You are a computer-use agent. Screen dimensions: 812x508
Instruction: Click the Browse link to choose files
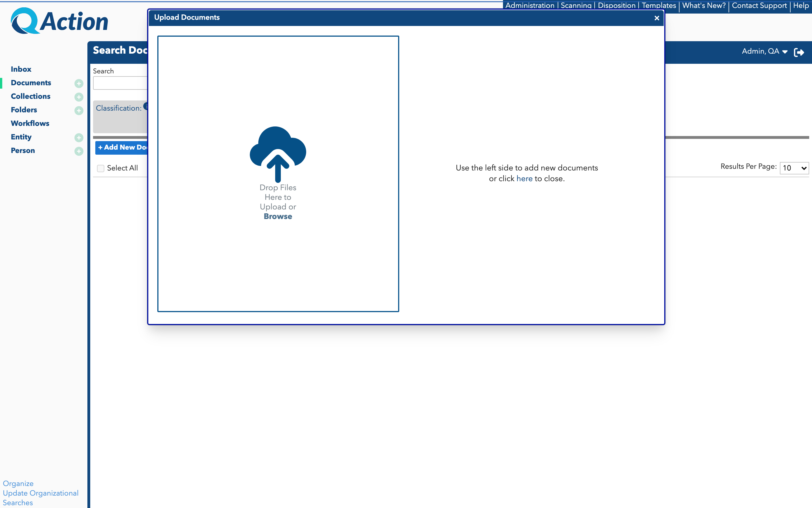click(x=278, y=216)
